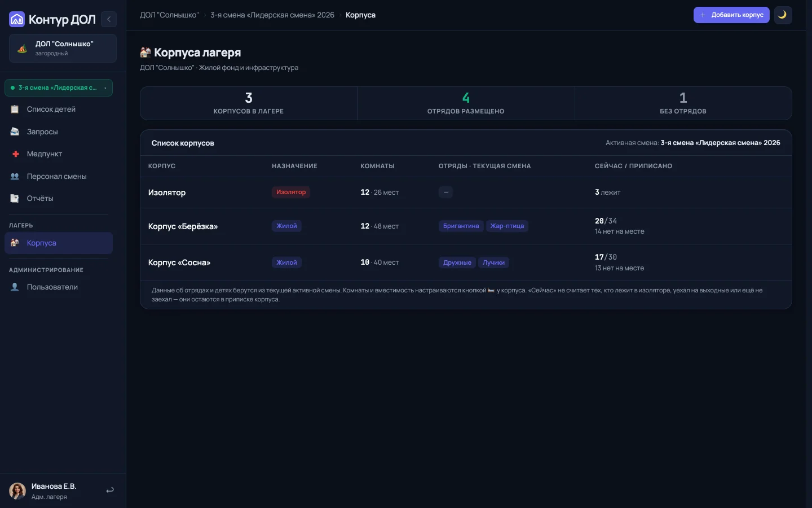Click the Отрядов размещено stat card

coord(466,103)
